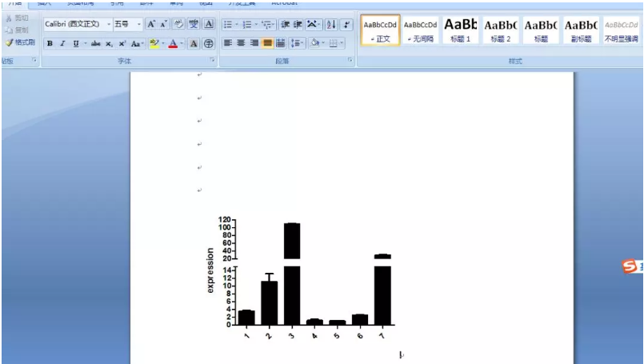Open the Multilevel List dropdown
Viewport: 644px width, 364px height.
click(x=268, y=25)
